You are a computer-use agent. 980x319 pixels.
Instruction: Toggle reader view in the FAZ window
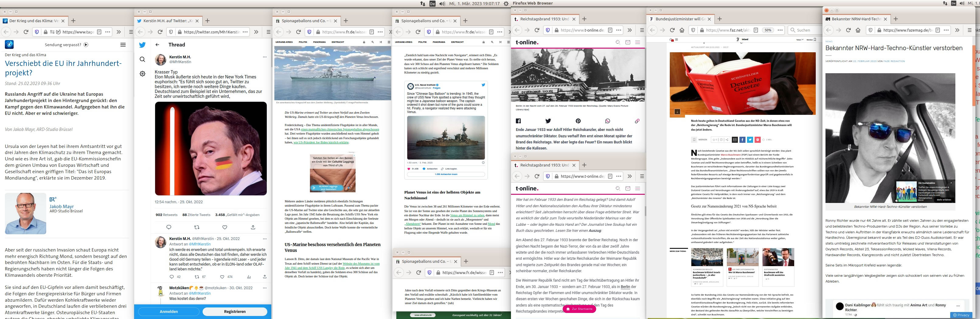[756, 30]
